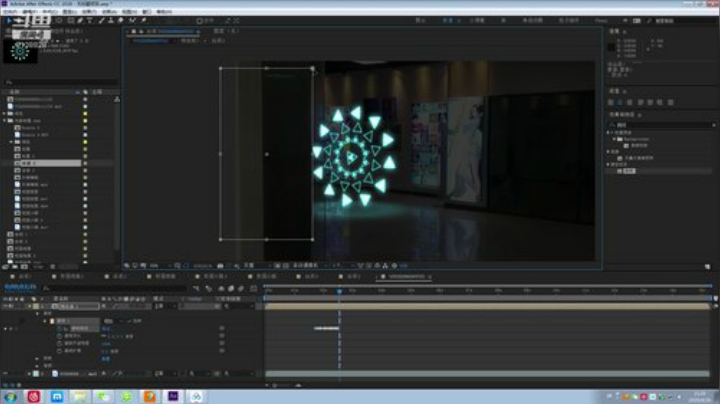Click the Mask Path stopwatch icon
720x404 pixels.
pyautogui.click(x=59, y=329)
